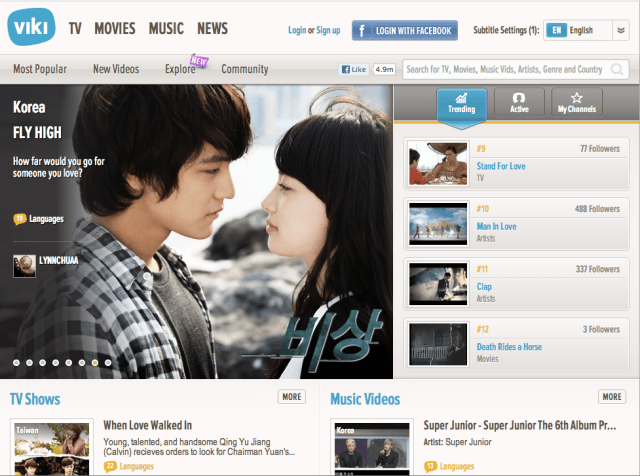Click the LYNNCHUAA username

click(58, 260)
